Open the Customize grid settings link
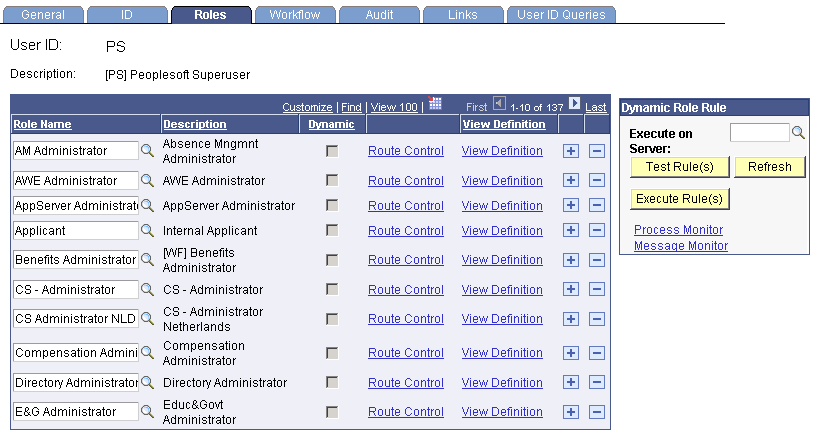Image resolution: width=821 pixels, height=432 pixels. (x=307, y=107)
